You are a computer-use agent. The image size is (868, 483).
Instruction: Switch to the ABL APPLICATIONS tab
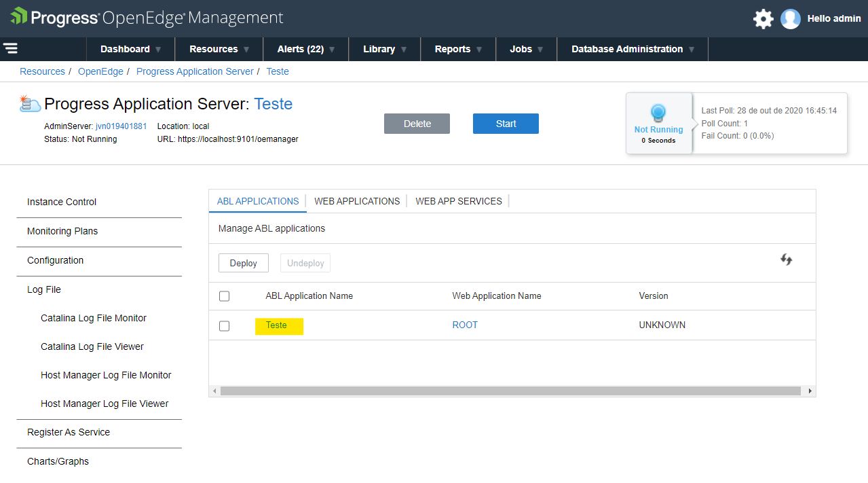click(258, 201)
